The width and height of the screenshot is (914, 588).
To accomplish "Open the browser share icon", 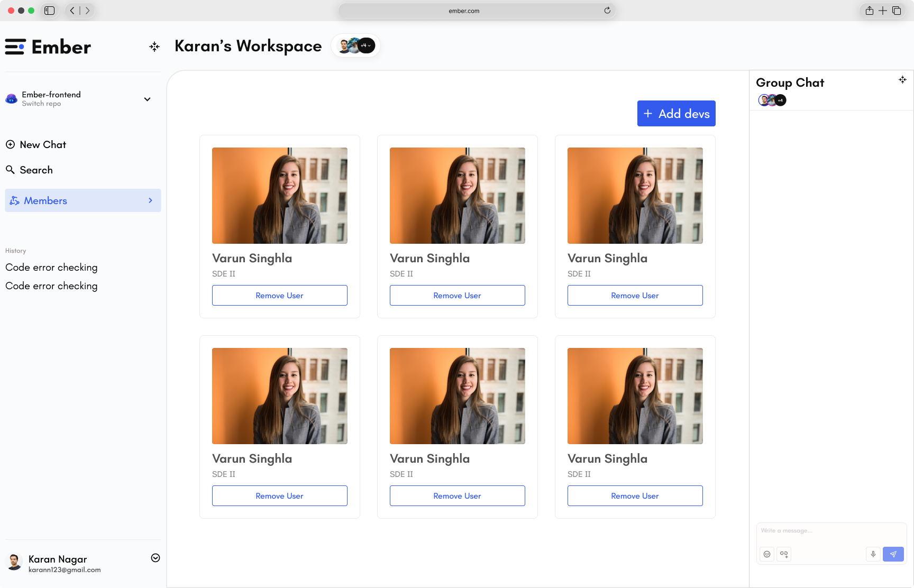I will click(870, 11).
